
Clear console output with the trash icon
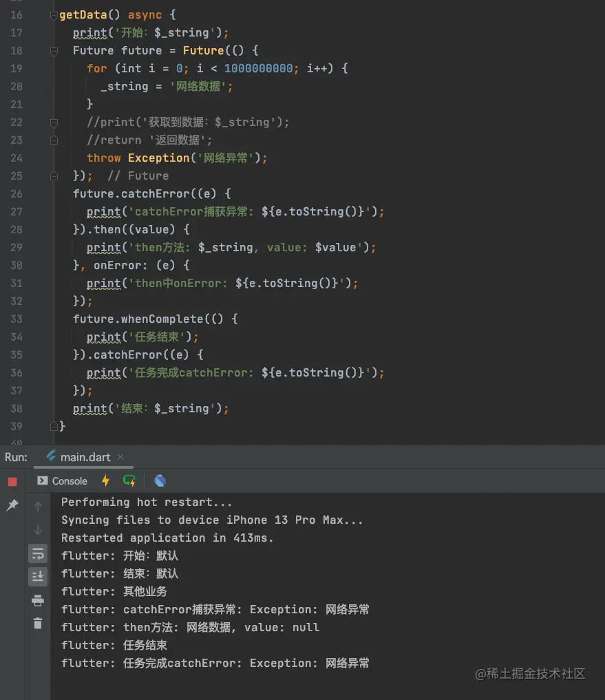(x=38, y=624)
